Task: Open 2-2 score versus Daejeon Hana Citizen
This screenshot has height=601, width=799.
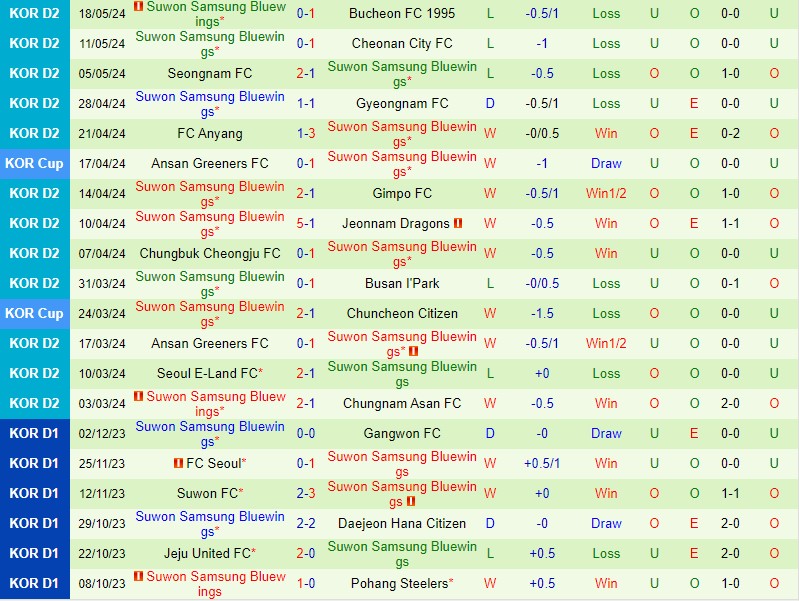Action: 306,524
